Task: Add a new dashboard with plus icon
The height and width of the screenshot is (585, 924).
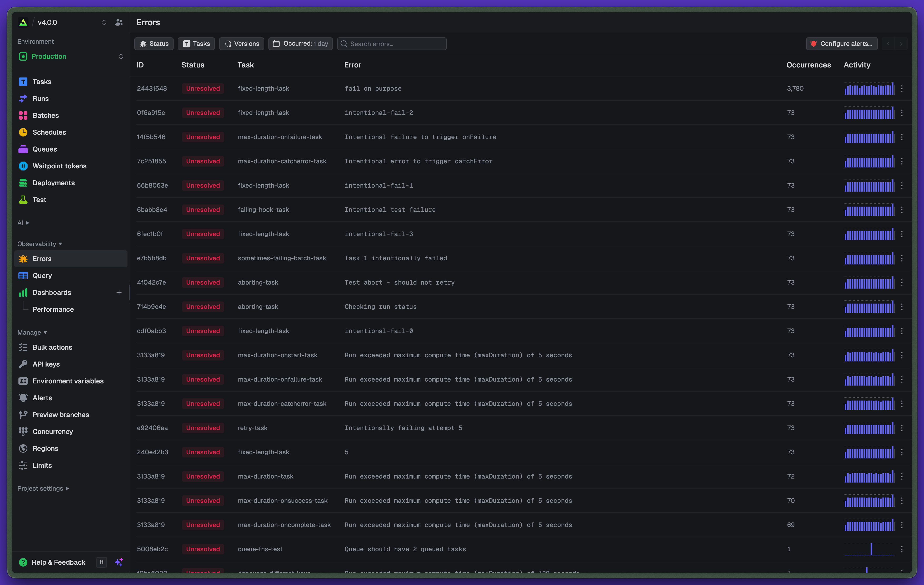Action: click(x=119, y=292)
